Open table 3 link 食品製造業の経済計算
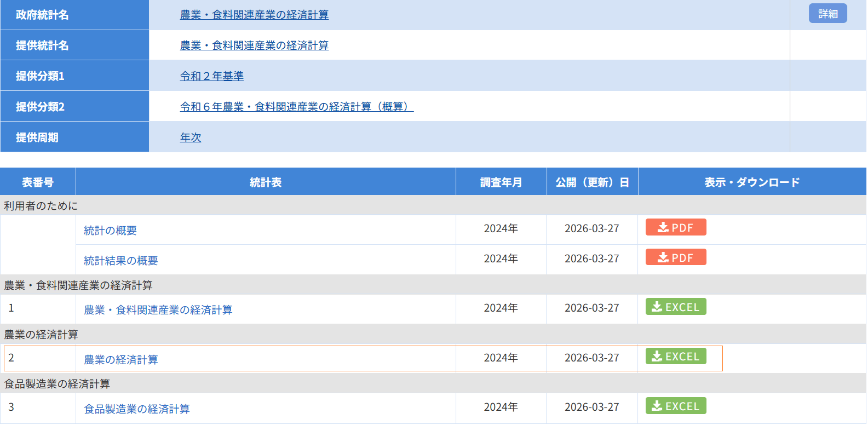Screen dimensions: 868x425 [136, 409]
